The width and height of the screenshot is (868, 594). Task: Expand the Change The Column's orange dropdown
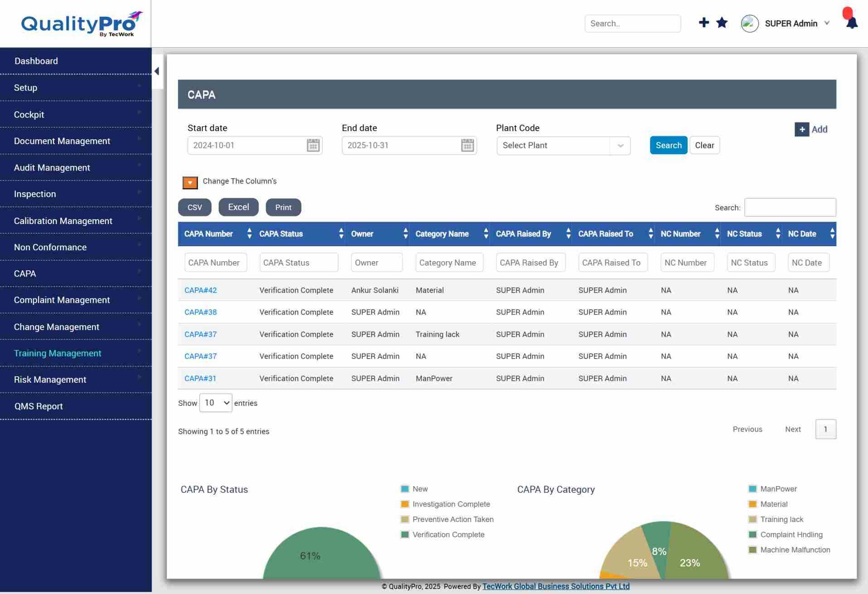click(190, 182)
